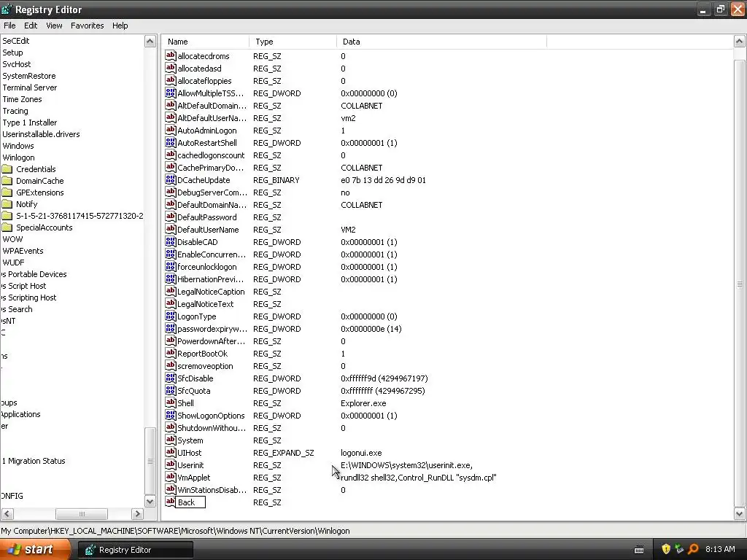Click values pane scroll up arrow
Viewport: 747px width, 560px height.
click(x=740, y=42)
